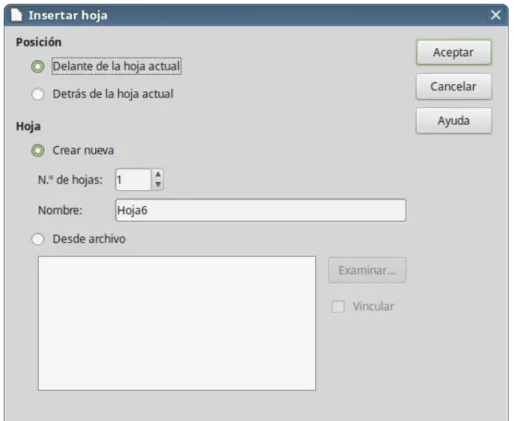
Task: Click the Aceptar button
Action: coord(453,53)
